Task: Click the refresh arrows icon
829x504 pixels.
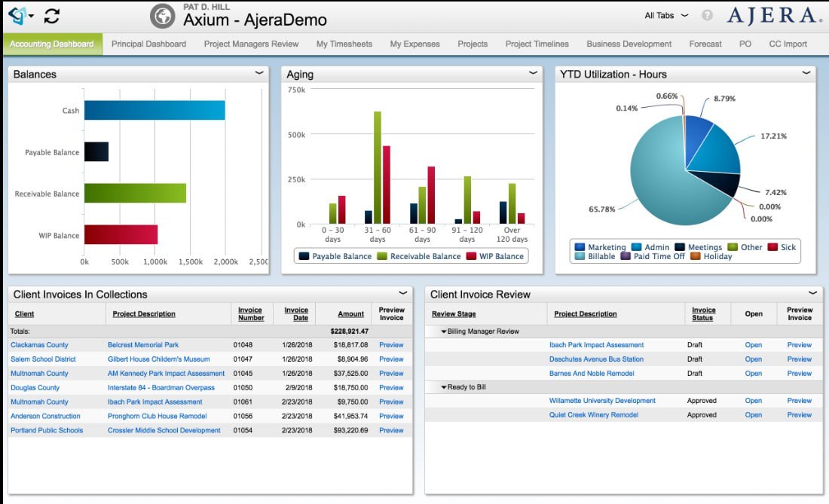Action: pyautogui.click(x=52, y=16)
